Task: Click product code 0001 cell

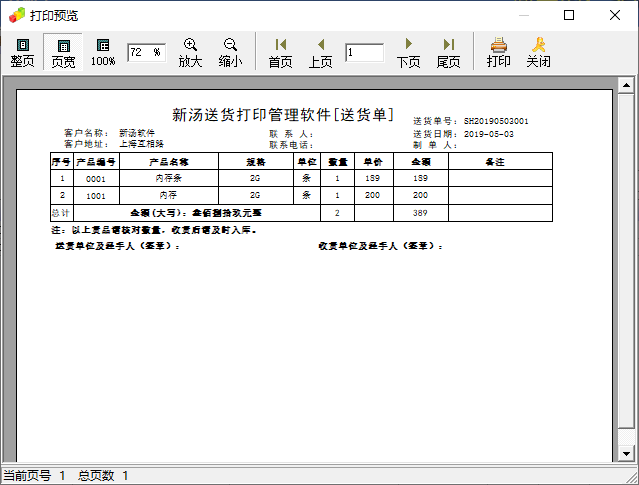Action: 96,179
